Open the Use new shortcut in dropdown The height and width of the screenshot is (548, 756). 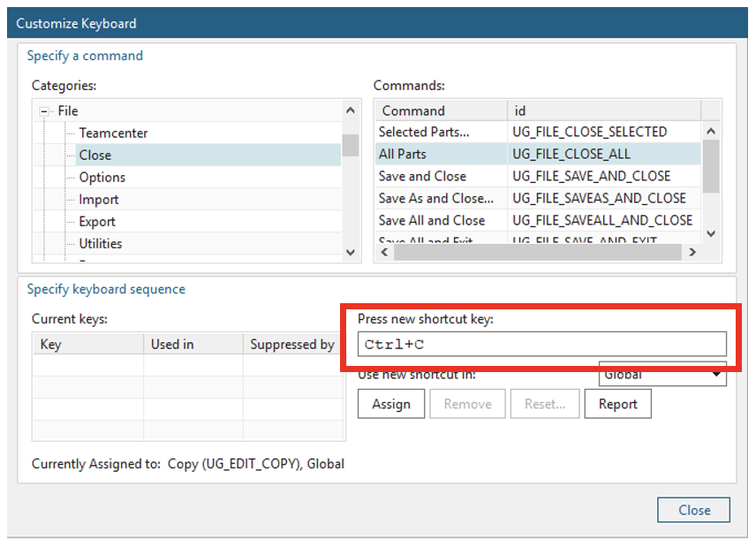pos(662,375)
